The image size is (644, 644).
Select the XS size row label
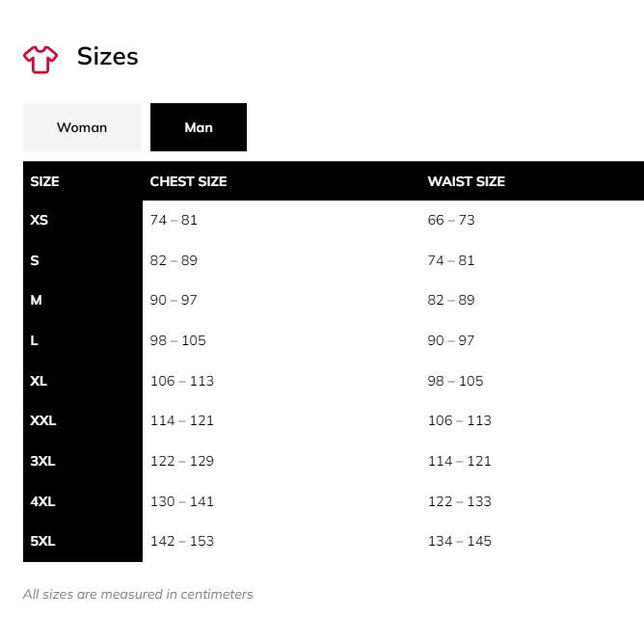coord(39,220)
